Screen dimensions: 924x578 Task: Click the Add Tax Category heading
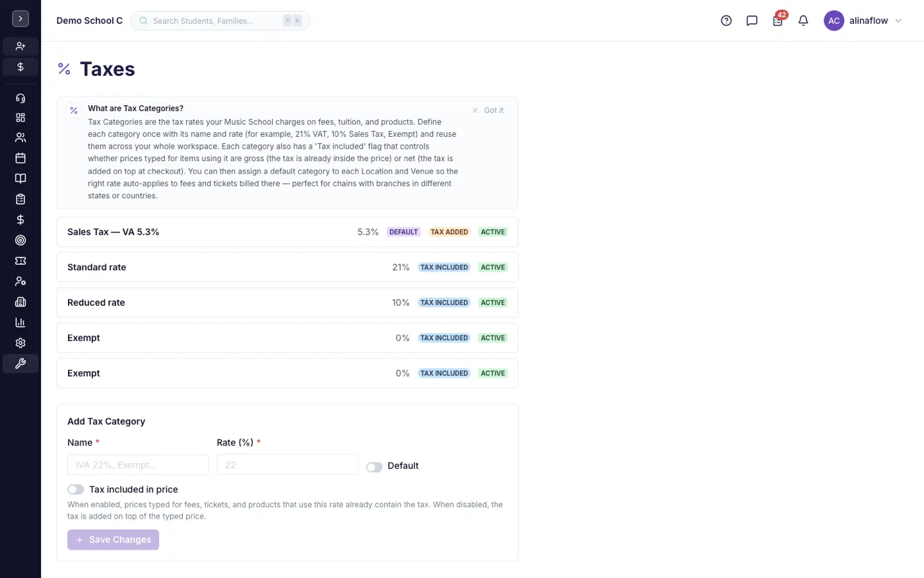click(x=106, y=421)
